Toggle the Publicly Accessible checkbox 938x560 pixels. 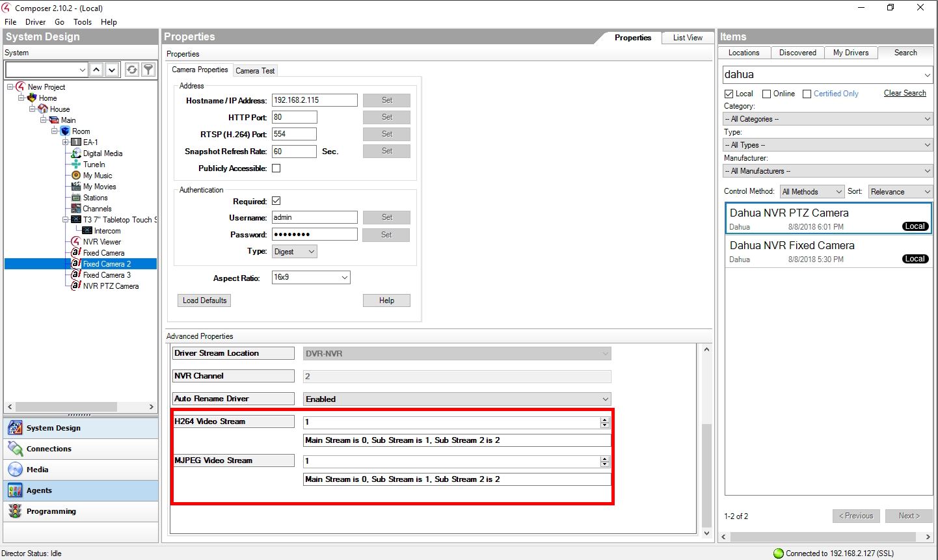pos(276,168)
